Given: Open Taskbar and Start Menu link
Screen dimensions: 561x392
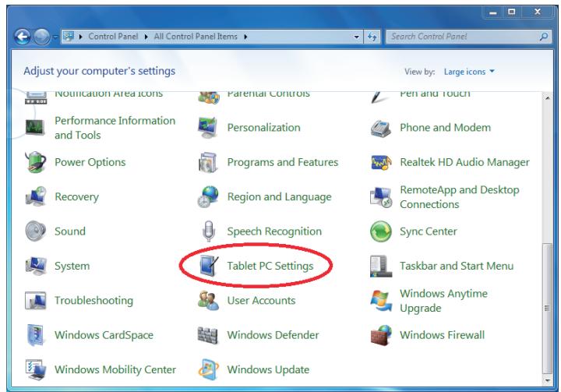Looking at the screenshot, I should coord(457,266).
